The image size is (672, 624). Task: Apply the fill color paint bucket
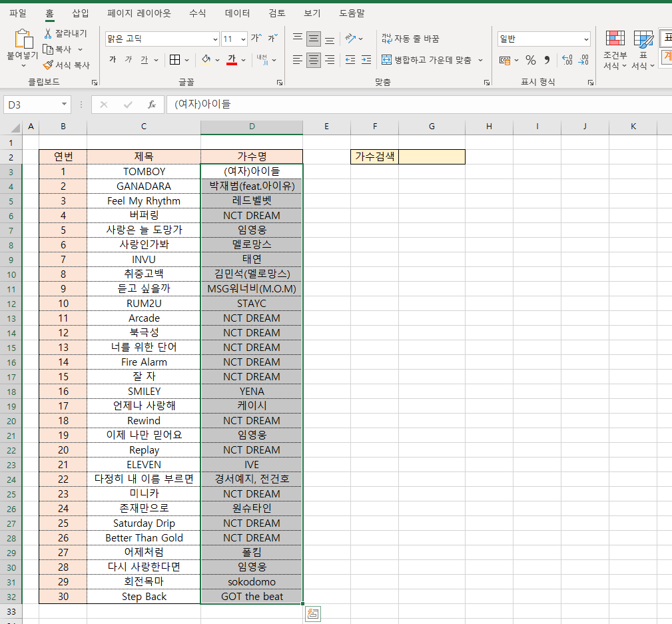(206, 59)
